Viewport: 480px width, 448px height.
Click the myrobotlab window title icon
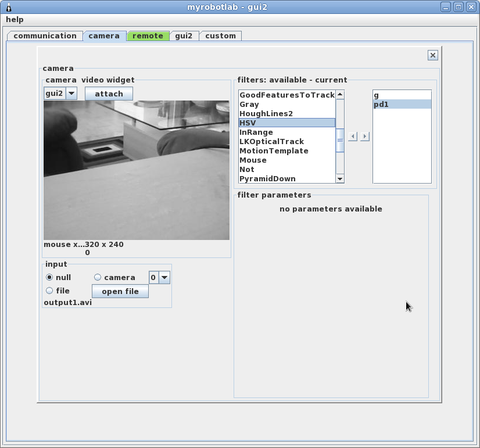pyautogui.click(x=9, y=7)
